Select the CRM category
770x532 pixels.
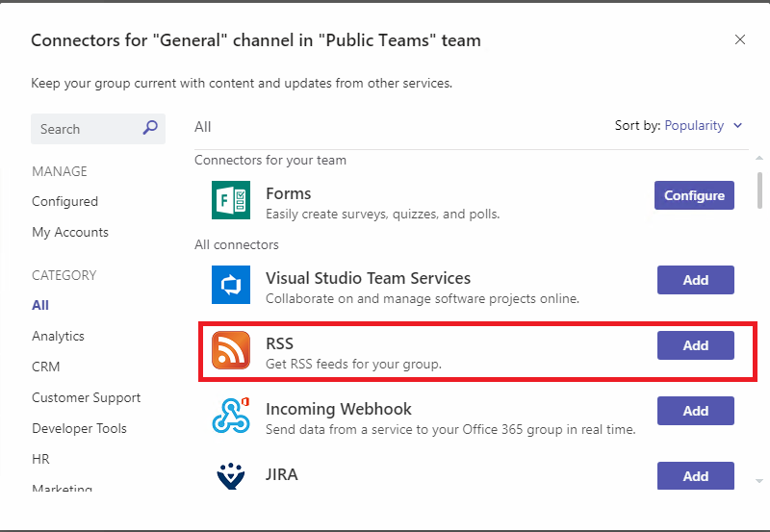coord(46,367)
